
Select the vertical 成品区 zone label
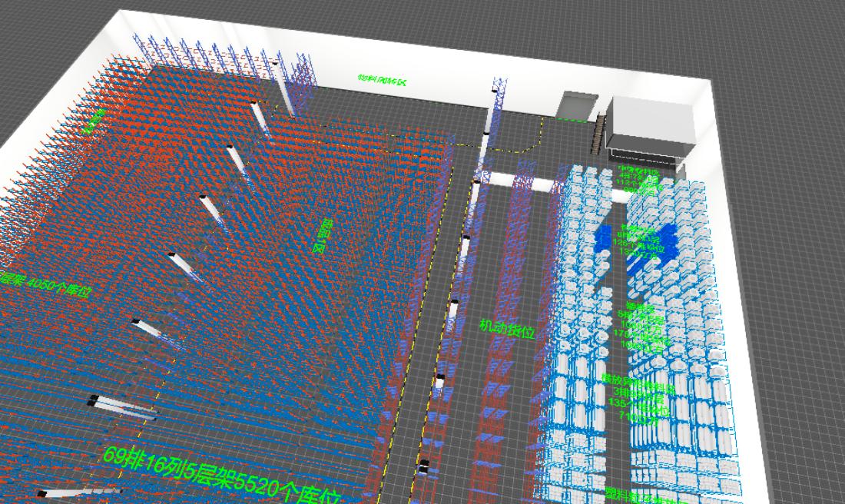coord(323,236)
